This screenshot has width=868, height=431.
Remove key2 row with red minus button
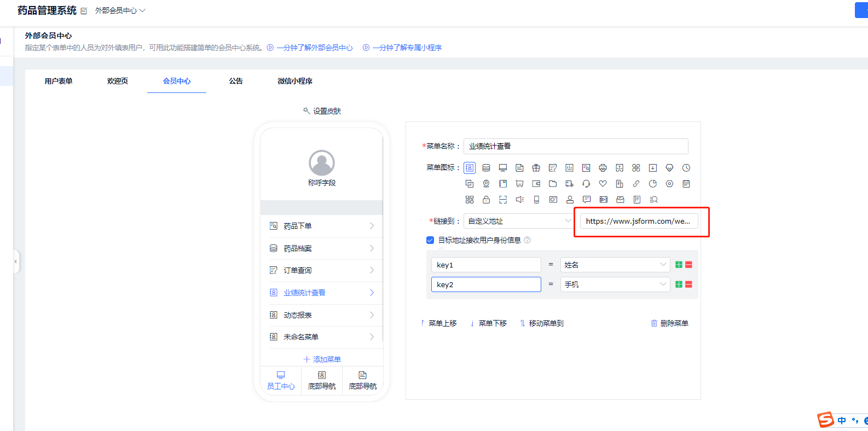point(688,284)
